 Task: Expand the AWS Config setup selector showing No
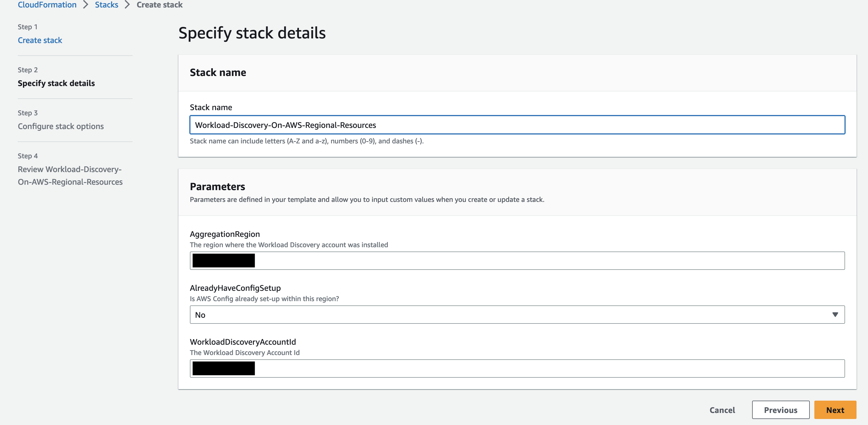pyautogui.click(x=518, y=315)
